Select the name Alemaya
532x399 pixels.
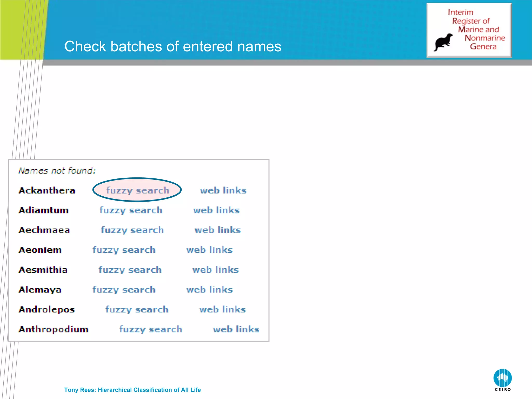40,289
